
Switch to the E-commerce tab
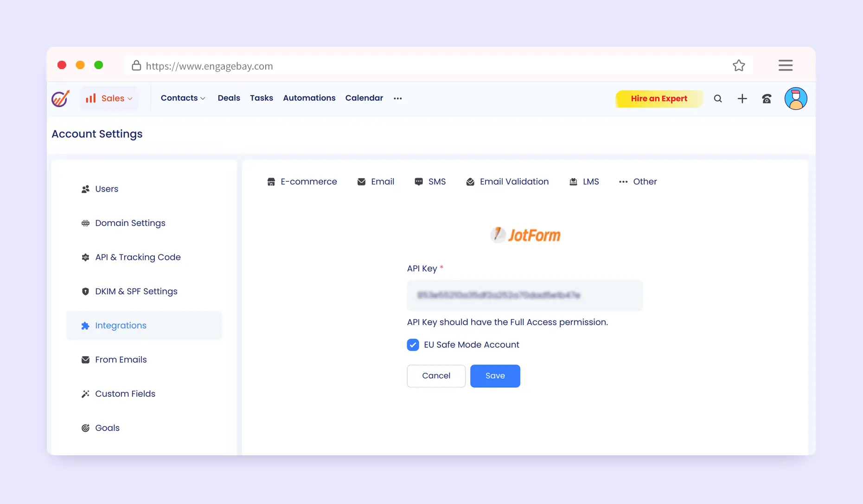[302, 182]
